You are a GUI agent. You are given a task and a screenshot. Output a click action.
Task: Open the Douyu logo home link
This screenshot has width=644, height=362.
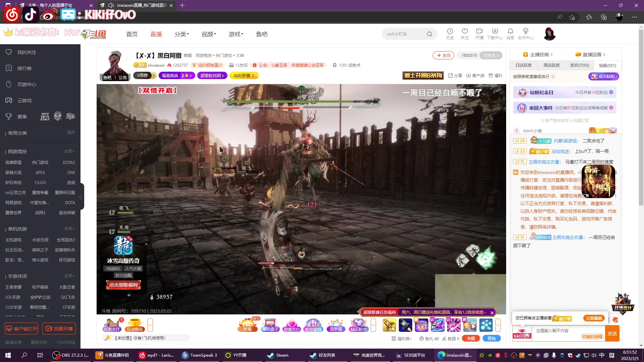coord(94,34)
